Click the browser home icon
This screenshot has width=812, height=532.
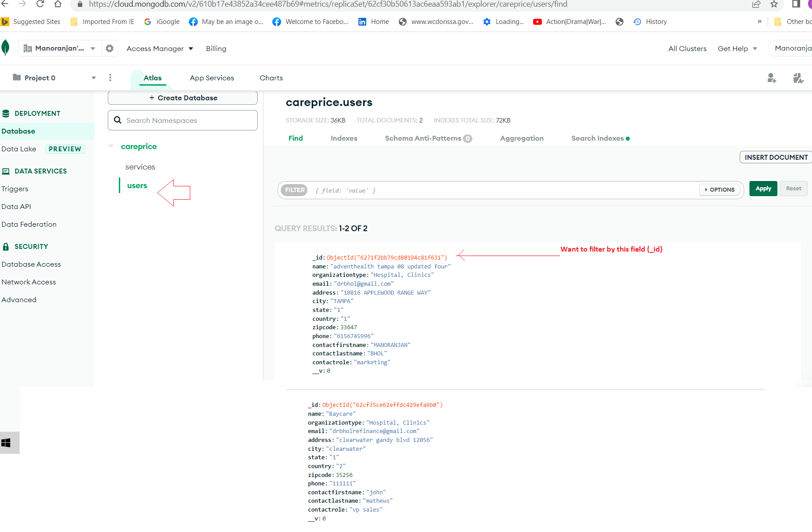coord(58,4)
